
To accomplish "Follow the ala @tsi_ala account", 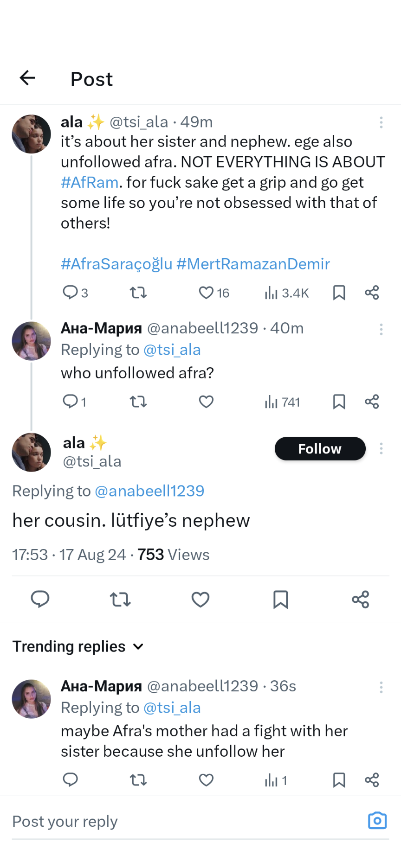I will click(x=320, y=448).
